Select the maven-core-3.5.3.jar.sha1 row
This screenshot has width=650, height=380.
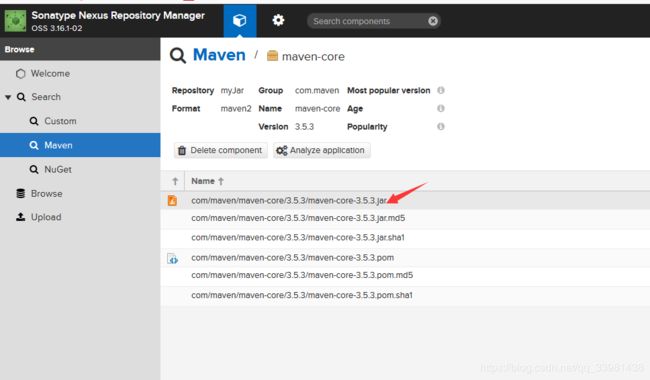405,238
